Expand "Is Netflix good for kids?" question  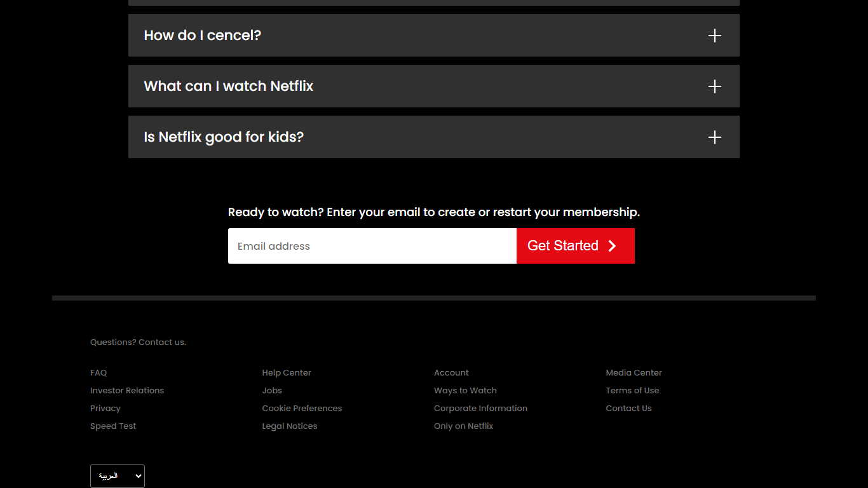pos(434,137)
